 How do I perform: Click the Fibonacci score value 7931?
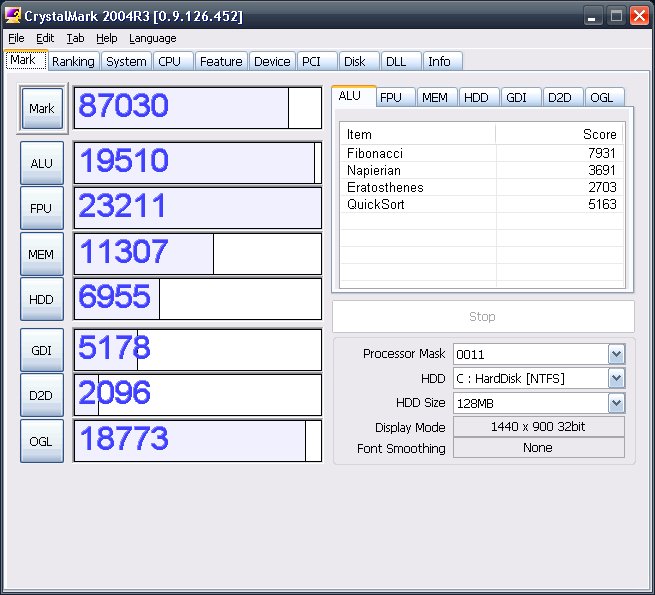click(602, 153)
